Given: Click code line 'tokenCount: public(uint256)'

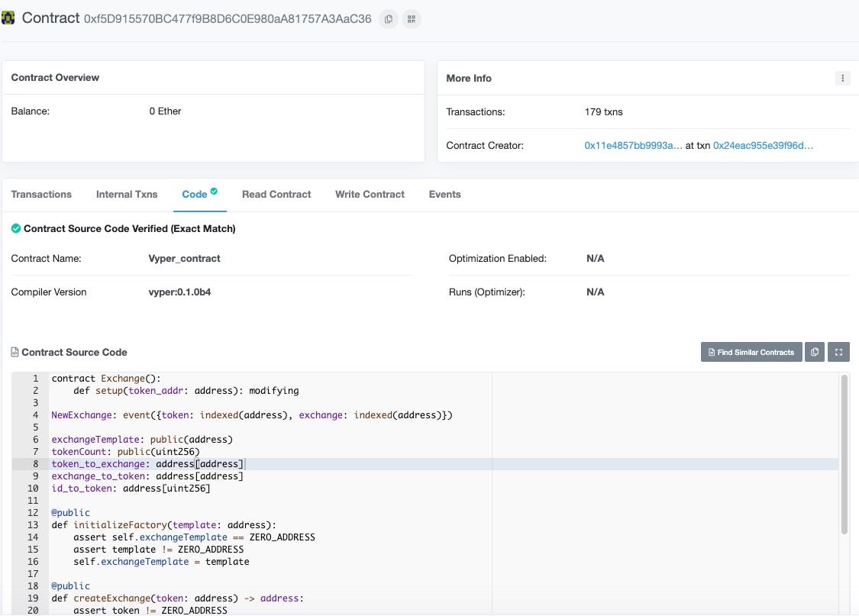Looking at the screenshot, I should coord(125,452).
